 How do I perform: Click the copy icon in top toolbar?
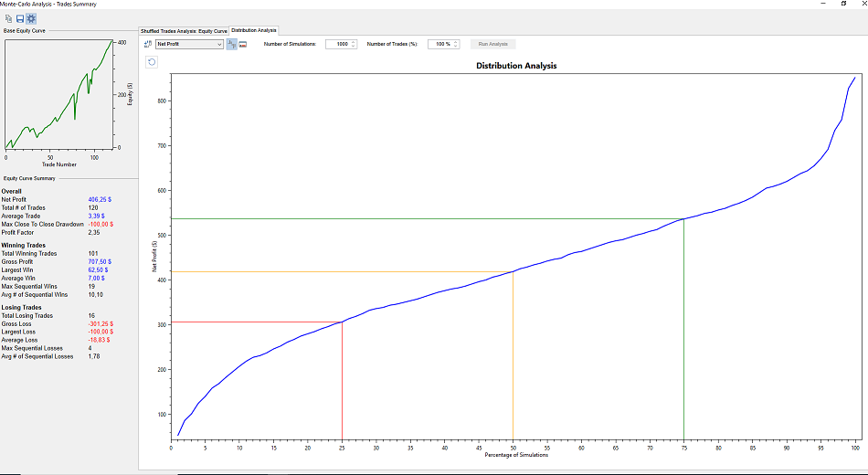8,18
